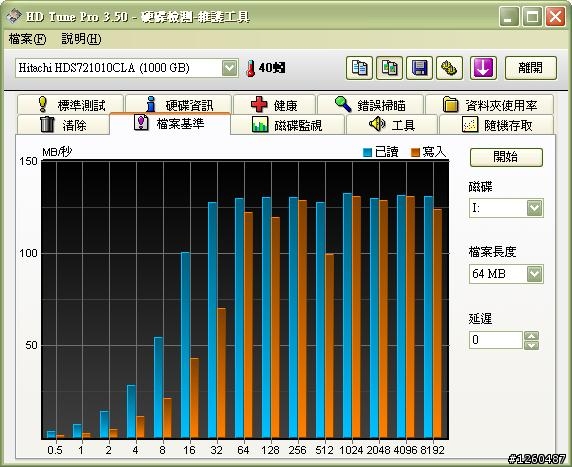The height and width of the screenshot is (467, 572).
Task: Increase 延遲 delay with up arrow
Action: point(532,336)
